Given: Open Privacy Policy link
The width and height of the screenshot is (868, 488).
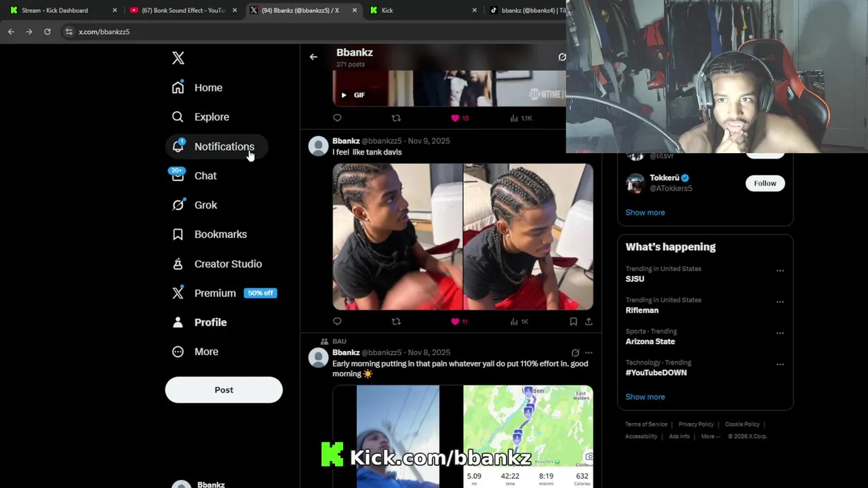Looking at the screenshot, I should pyautogui.click(x=696, y=424).
